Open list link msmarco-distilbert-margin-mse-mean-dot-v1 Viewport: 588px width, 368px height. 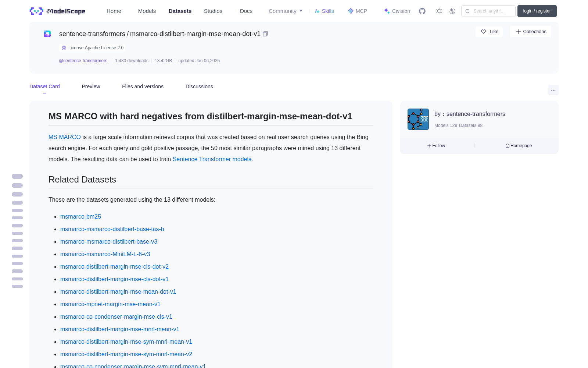pyautogui.click(x=118, y=292)
